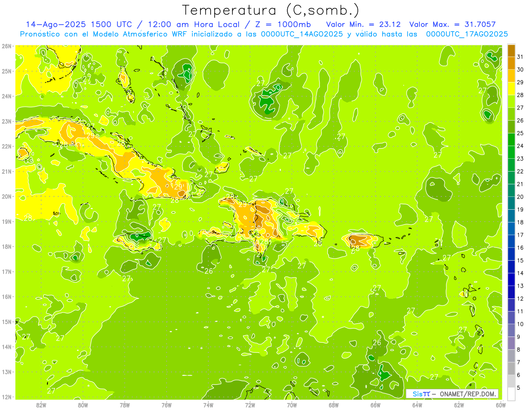Click the 66W longitude axis label

(x=375, y=405)
